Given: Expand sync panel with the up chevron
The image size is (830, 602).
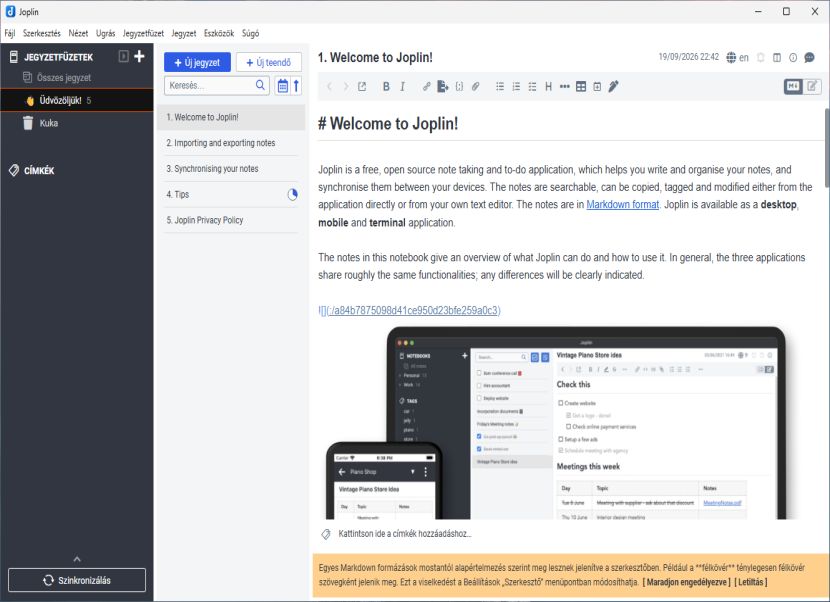Looking at the screenshot, I should tap(77, 559).
